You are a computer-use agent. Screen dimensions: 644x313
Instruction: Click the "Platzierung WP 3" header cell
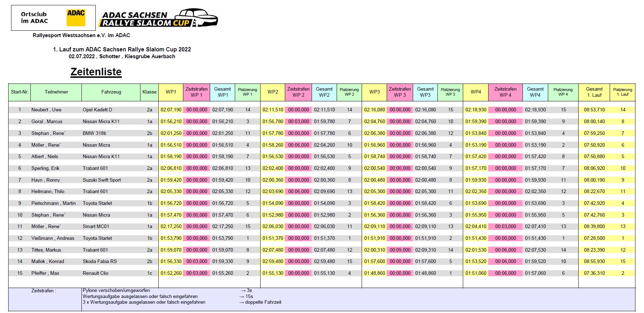coord(450,92)
